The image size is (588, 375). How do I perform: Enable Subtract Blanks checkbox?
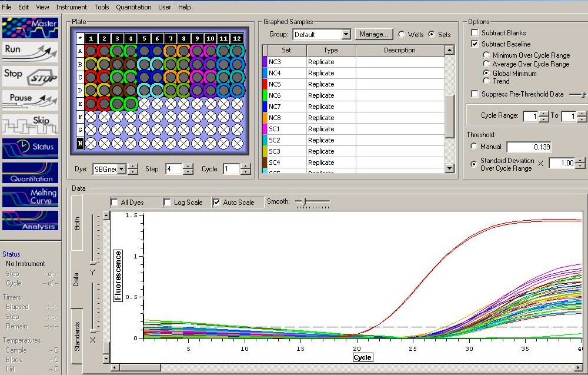point(475,32)
